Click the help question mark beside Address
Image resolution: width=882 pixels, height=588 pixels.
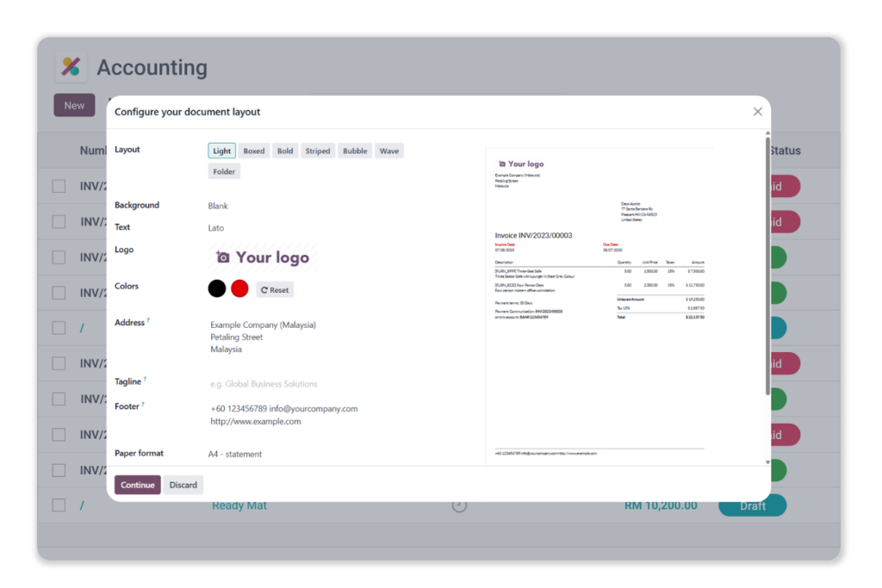pyautogui.click(x=149, y=318)
